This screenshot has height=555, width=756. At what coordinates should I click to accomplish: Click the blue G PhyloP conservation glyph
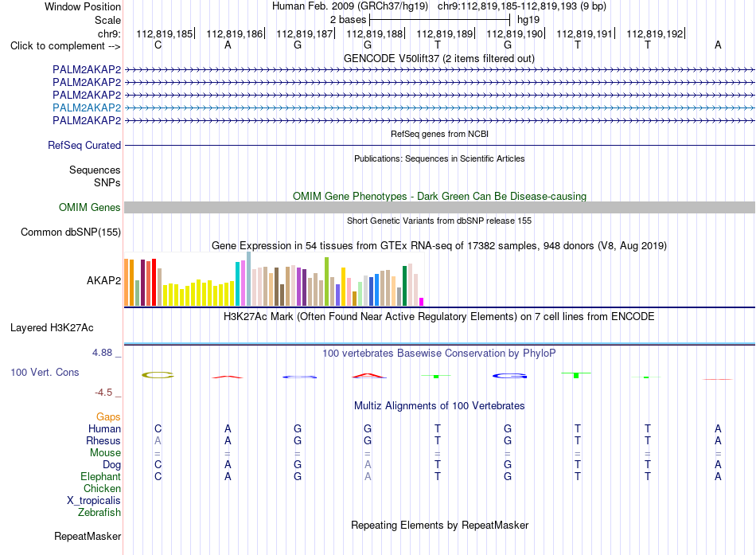click(x=509, y=376)
